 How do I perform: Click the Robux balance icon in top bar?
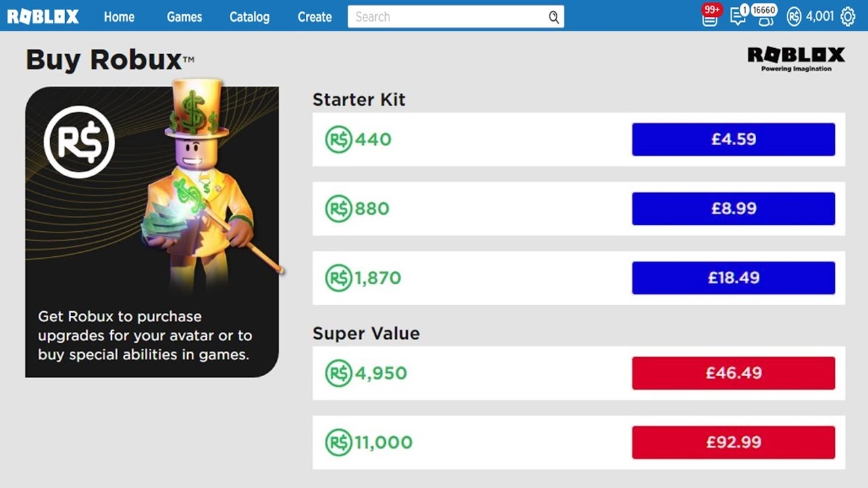pyautogui.click(x=794, y=17)
